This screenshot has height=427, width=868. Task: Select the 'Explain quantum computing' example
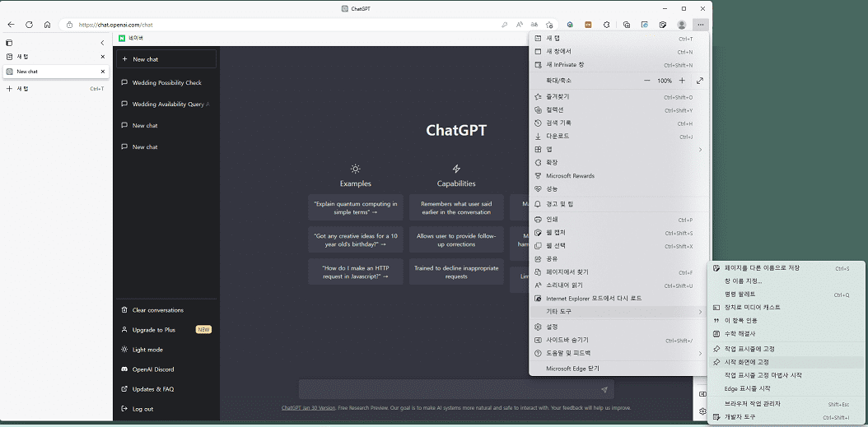356,207
